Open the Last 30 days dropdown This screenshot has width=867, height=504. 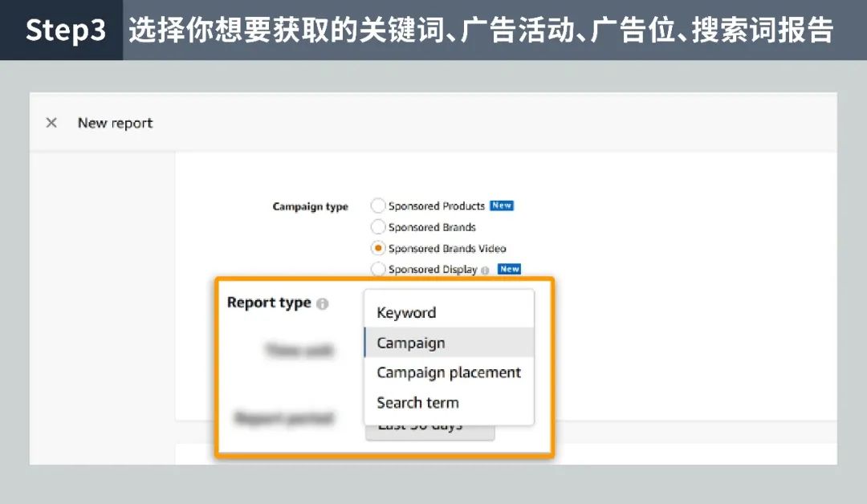pos(429,432)
